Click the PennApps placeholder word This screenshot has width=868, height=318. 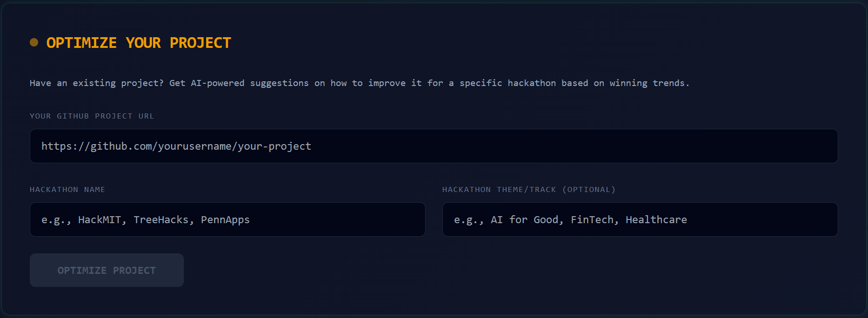(x=225, y=219)
